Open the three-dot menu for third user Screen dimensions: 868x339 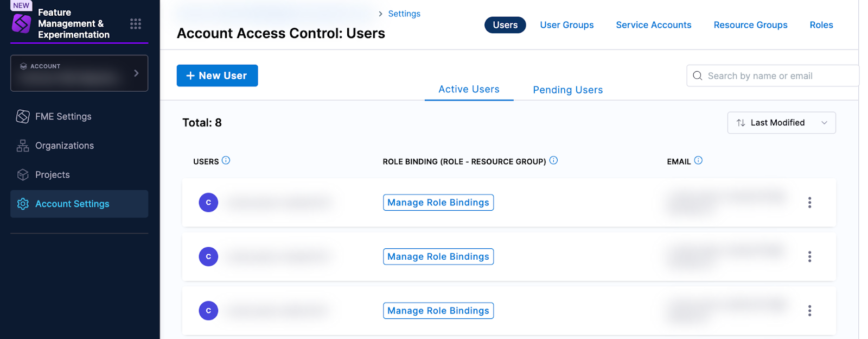click(x=809, y=311)
